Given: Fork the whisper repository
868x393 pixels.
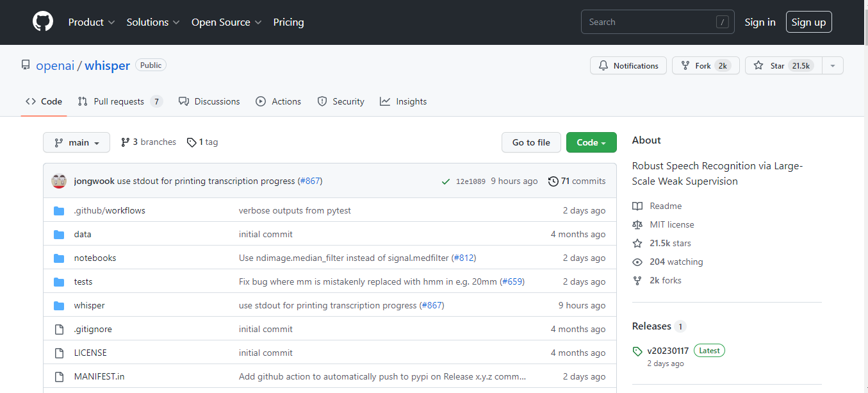Looking at the screenshot, I should [706, 65].
